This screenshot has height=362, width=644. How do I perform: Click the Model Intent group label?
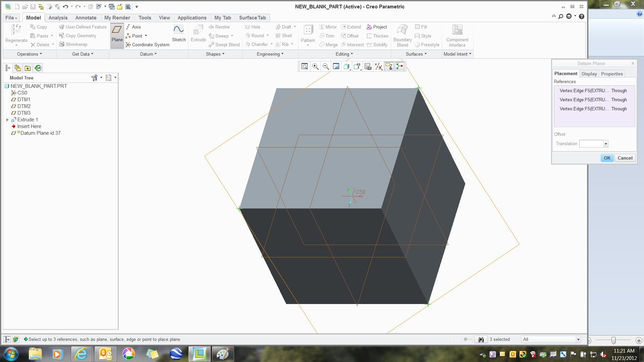click(458, 54)
